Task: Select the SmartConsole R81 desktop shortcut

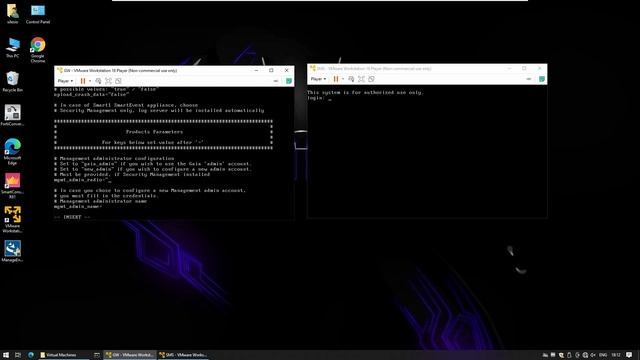Action: pos(13,185)
